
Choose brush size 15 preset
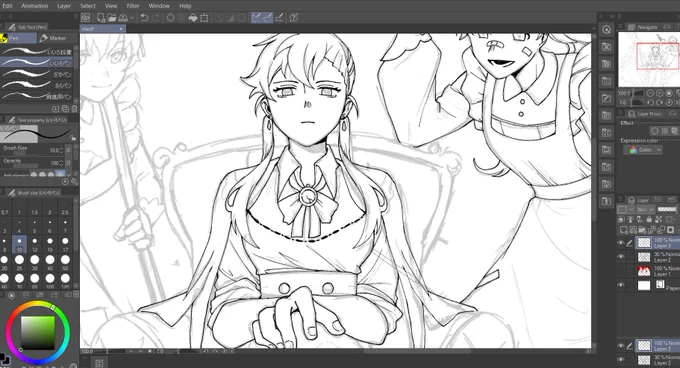pos(50,244)
